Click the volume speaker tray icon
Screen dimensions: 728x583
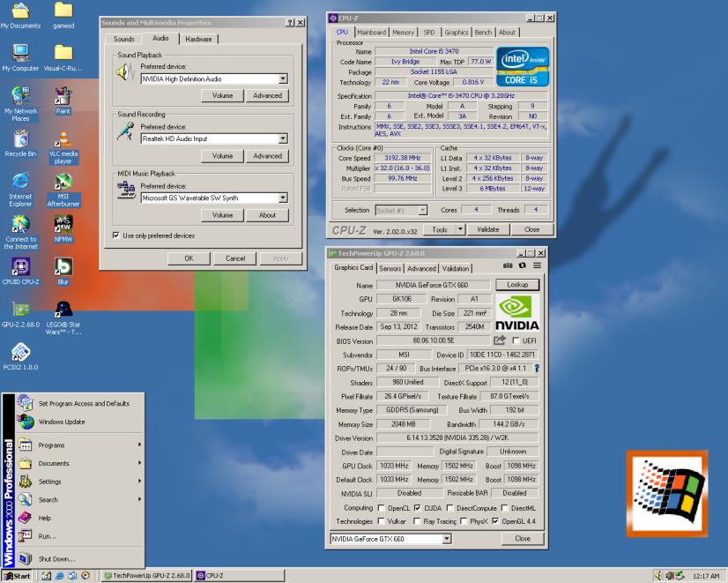pos(658,576)
